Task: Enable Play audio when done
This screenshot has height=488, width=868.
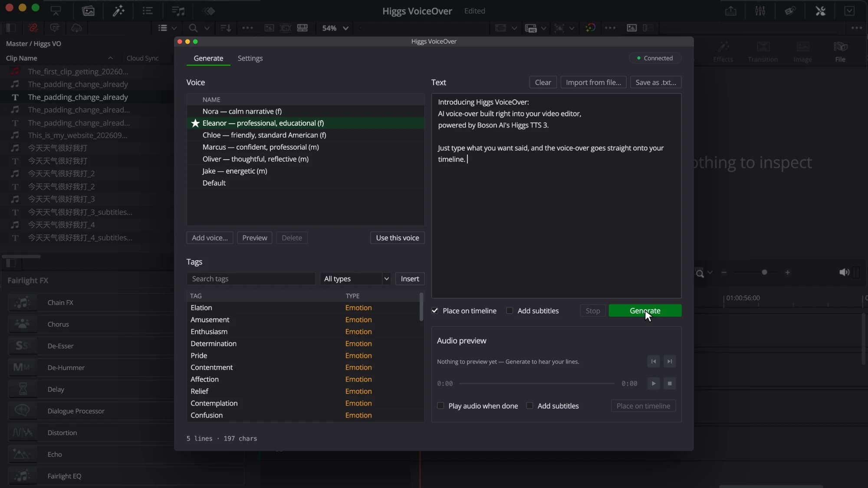Action: pos(441,406)
